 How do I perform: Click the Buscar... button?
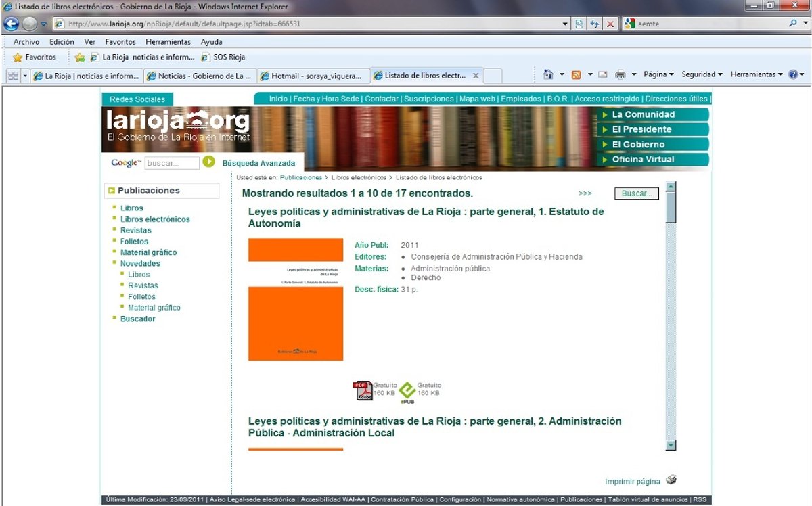pos(636,193)
